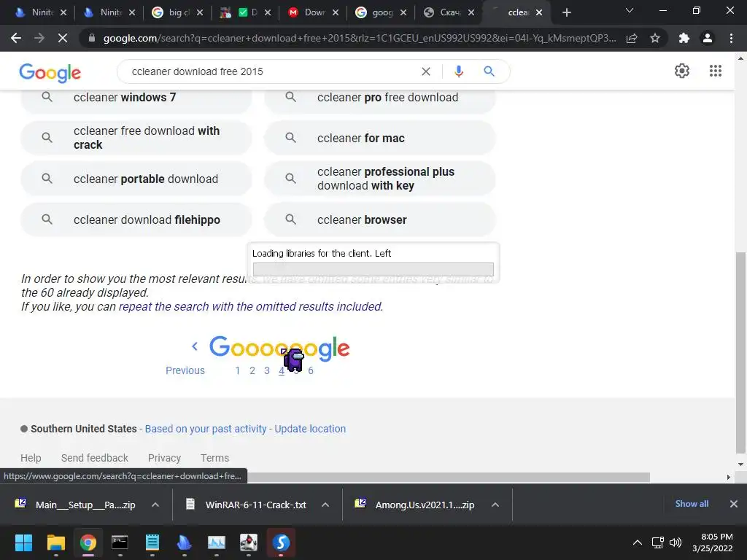Select the 'ccleaner download filehippo' suggestion
Image resolution: width=747 pixels, height=560 pixels.
(x=136, y=219)
